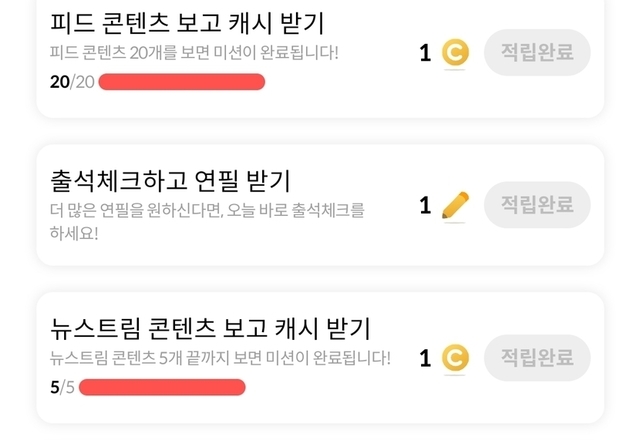
Task: Click reward amount 1 in Newstream mission
Action: [425, 357]
